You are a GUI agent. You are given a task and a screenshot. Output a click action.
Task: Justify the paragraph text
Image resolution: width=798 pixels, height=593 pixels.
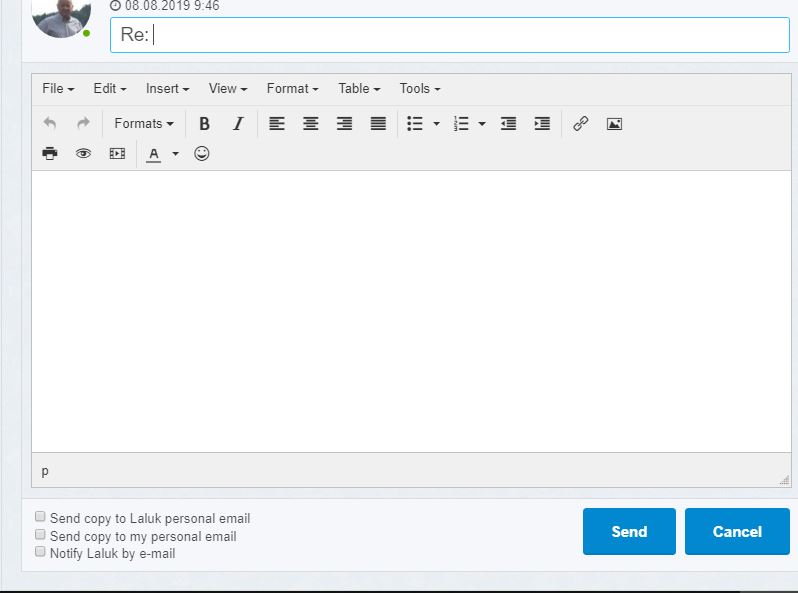[378, 124]
